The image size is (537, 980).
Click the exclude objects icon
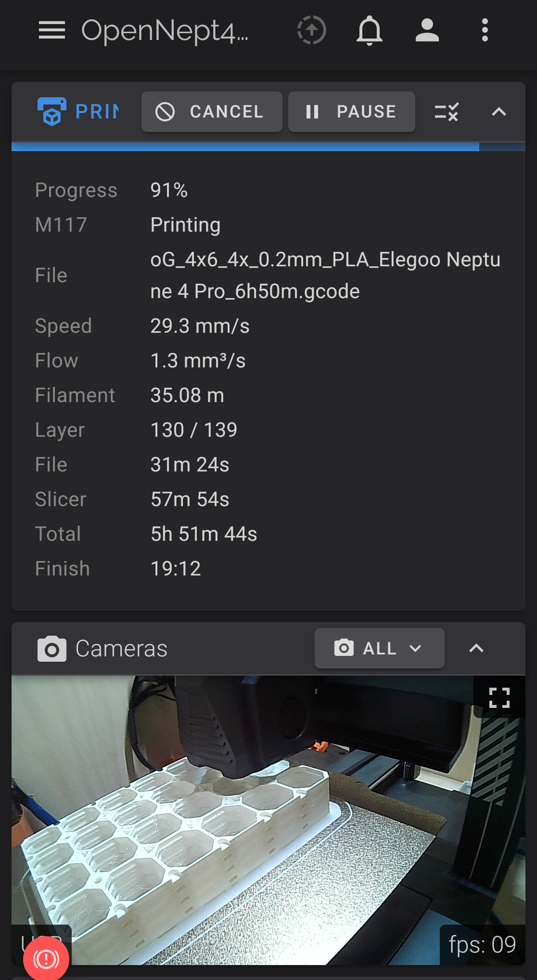447,112
